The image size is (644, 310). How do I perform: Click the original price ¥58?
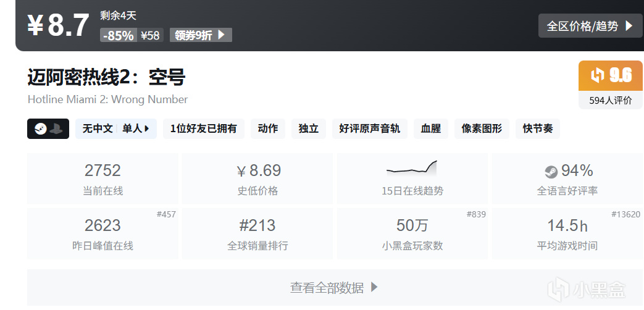pyautogui.click(x=150, y=35)
